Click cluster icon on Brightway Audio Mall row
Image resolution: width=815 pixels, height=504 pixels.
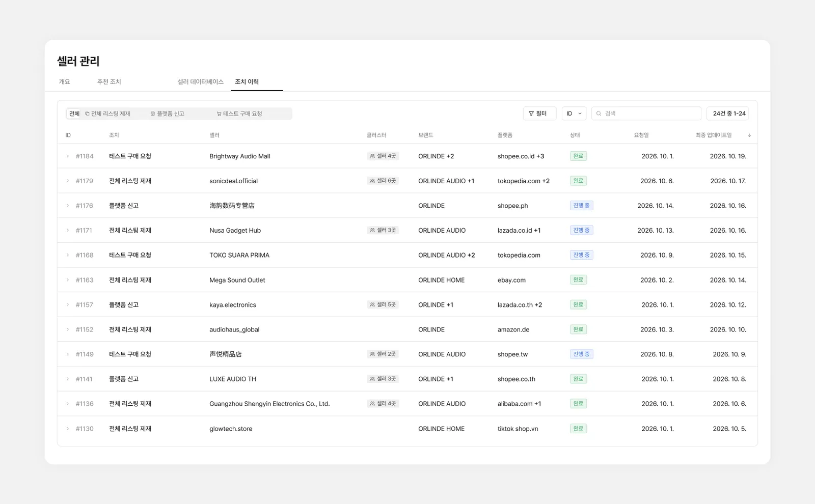[372, 156]
